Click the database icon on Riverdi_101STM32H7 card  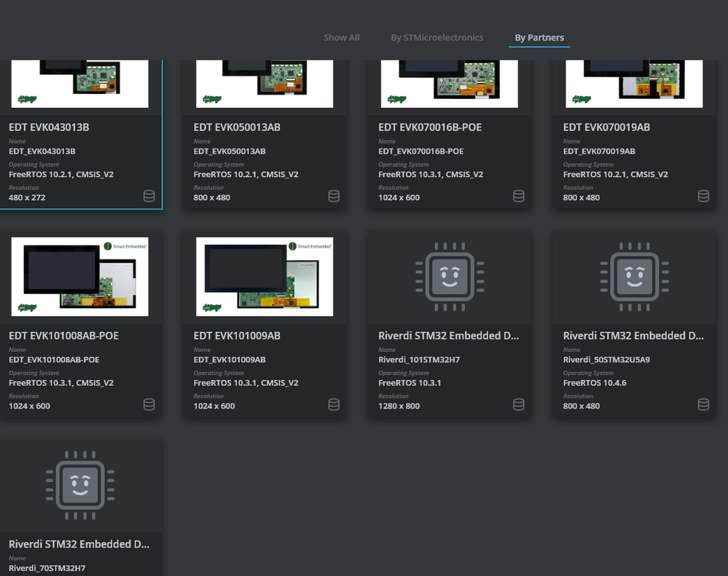click(518, 404)
